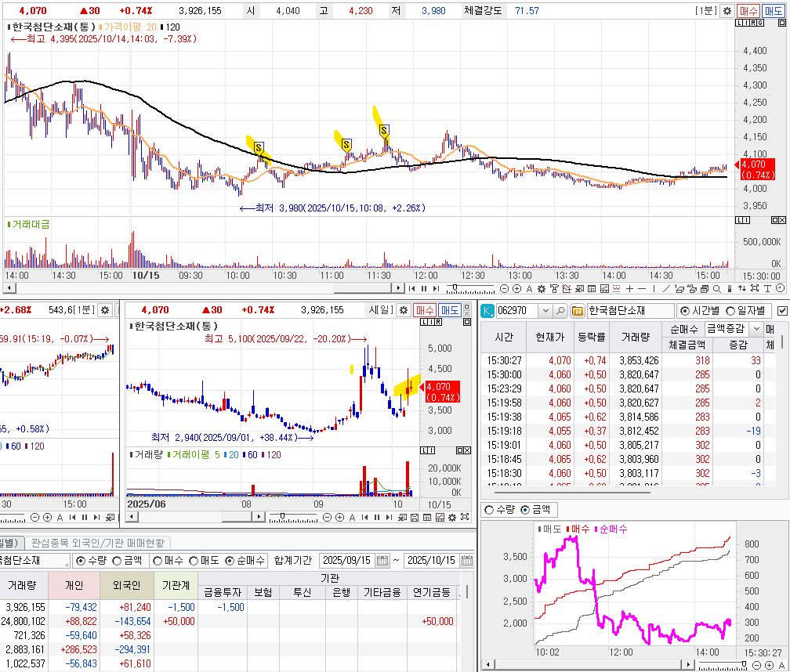Select the vertical line drawing tool
Screen dimensions: 790x672
coord(654,288)
